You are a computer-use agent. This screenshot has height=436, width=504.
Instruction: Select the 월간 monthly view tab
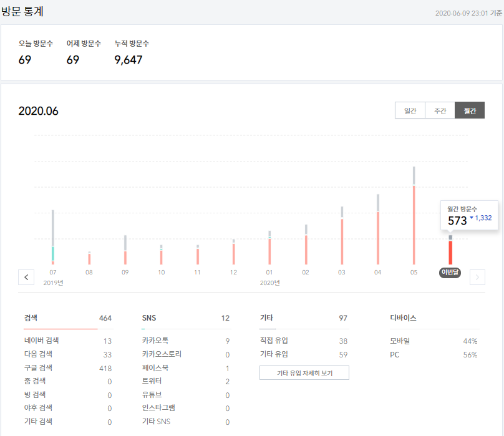tap(470, 110)
